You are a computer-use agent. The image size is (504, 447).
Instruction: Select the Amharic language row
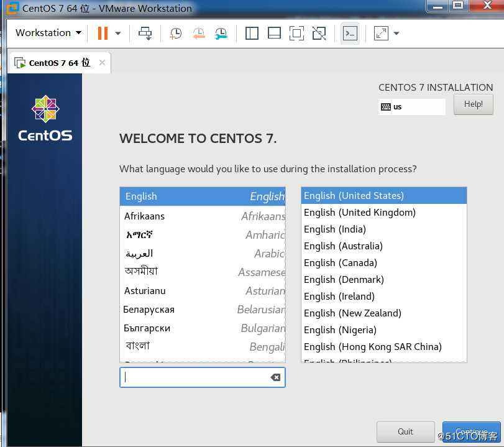[203, 235]
